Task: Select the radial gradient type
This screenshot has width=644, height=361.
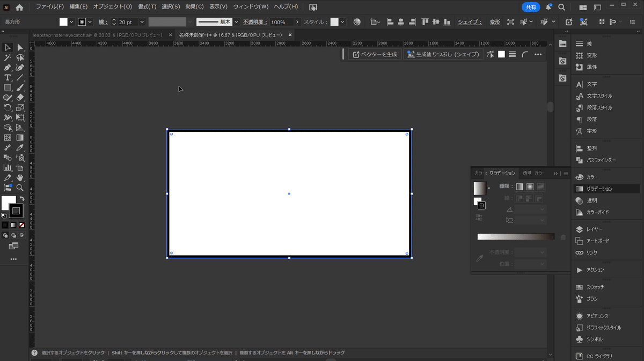Action: (x=530, y=186)
